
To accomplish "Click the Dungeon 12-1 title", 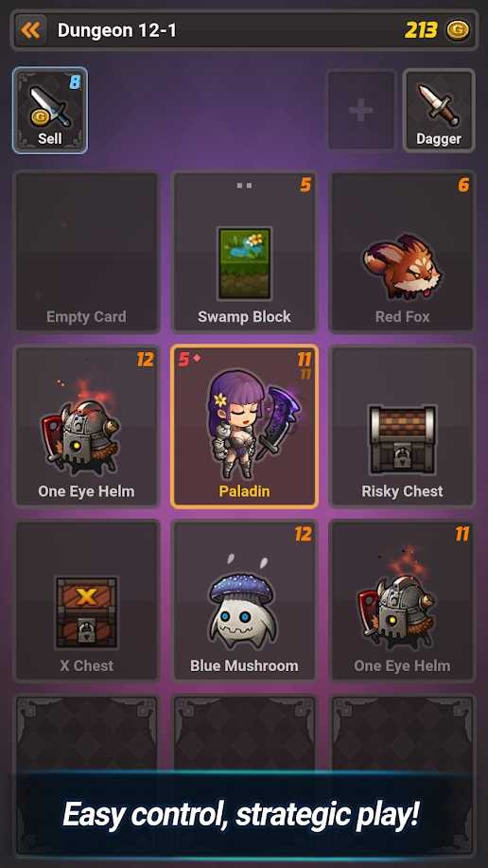I will 116,30.
